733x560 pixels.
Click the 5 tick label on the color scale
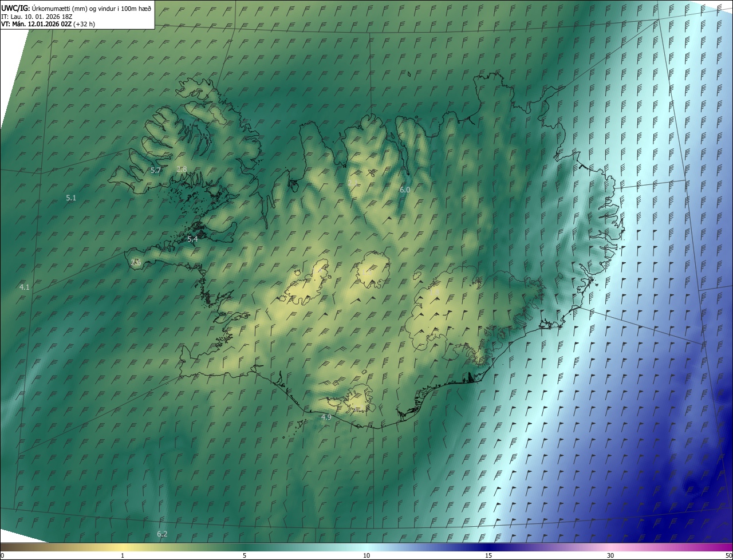point(245,555)
